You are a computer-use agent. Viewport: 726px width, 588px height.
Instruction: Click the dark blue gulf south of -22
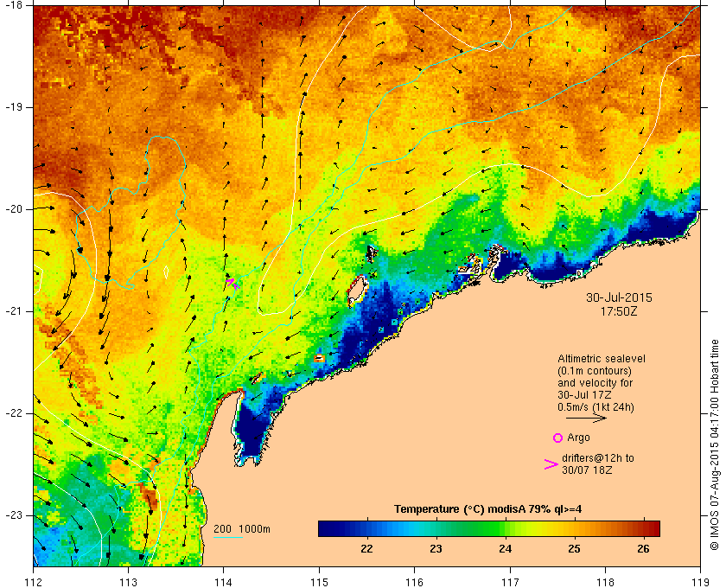(x=250, y=431)
